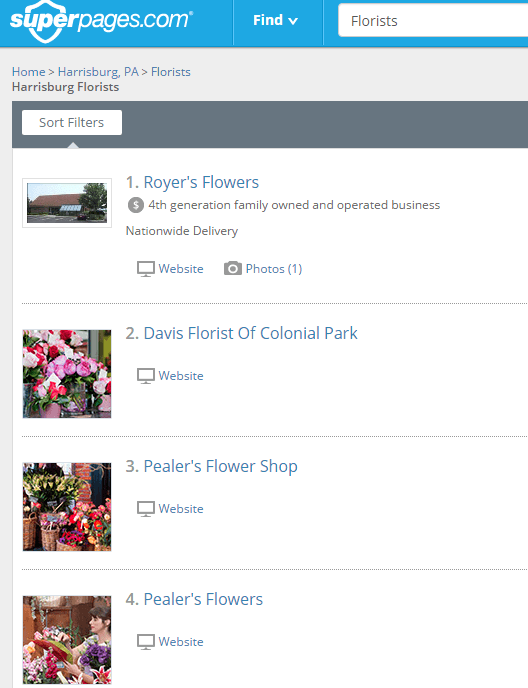Click Royer's Flowers building thumbnail
Viewport: 528px width, 688px height.
tap(67, 203)
